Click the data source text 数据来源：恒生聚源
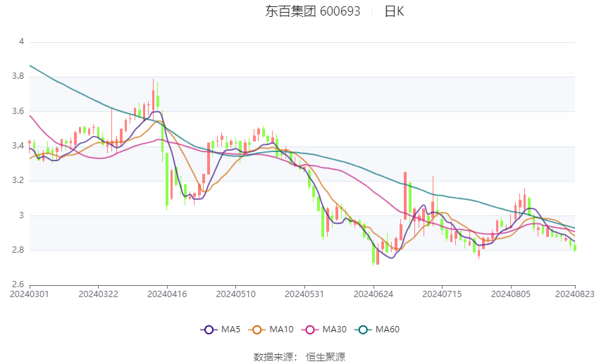599x364 pixels. click(x=299, y=357)
